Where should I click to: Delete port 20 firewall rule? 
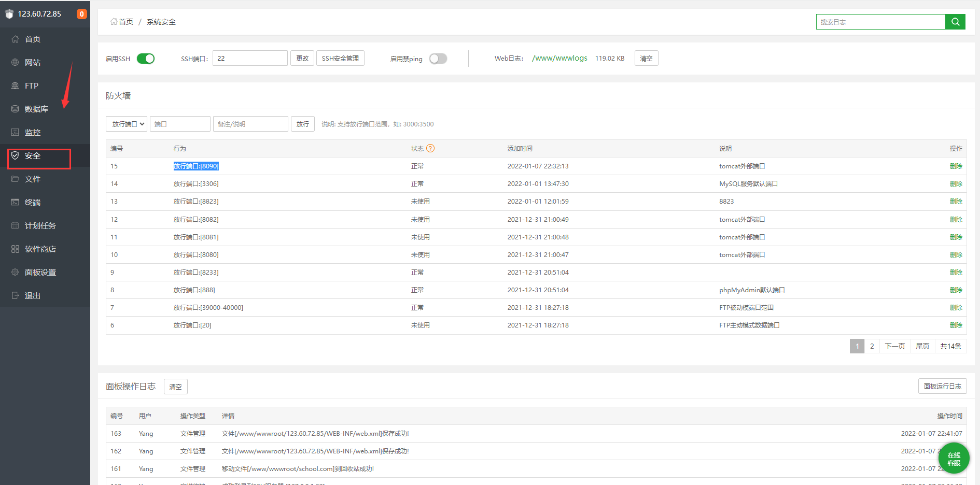pyautogui.click(x=956, y=325)
